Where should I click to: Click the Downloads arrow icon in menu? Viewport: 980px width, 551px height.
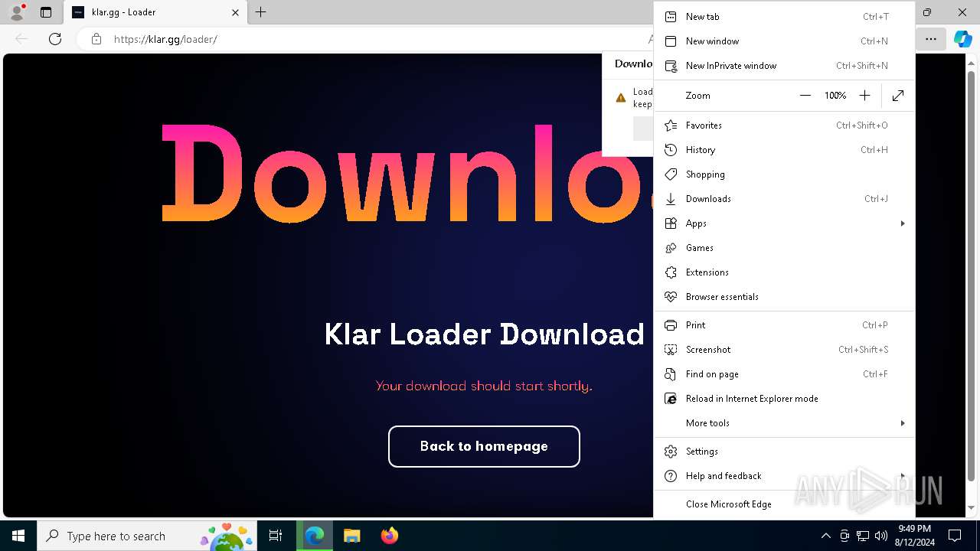coord(671,199)
